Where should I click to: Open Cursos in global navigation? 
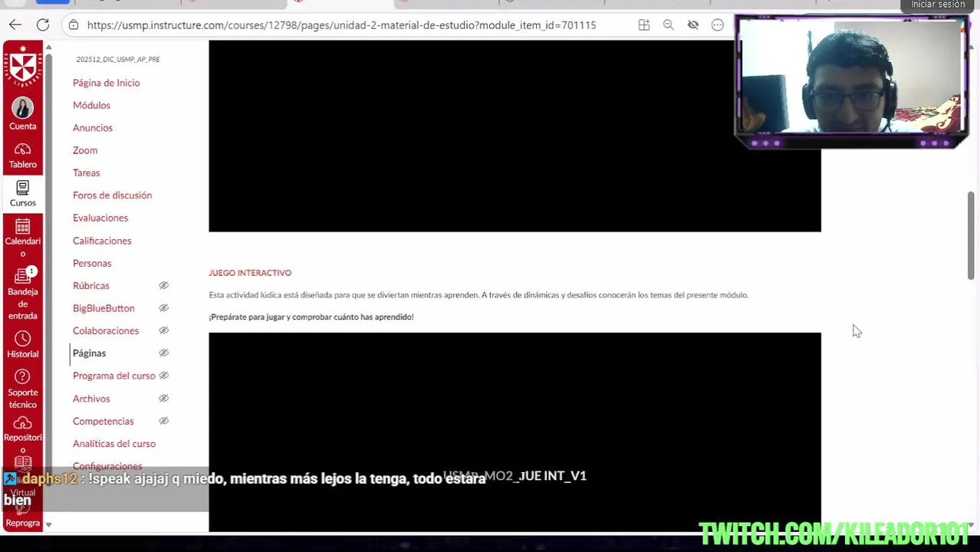(x=23, y=194)
